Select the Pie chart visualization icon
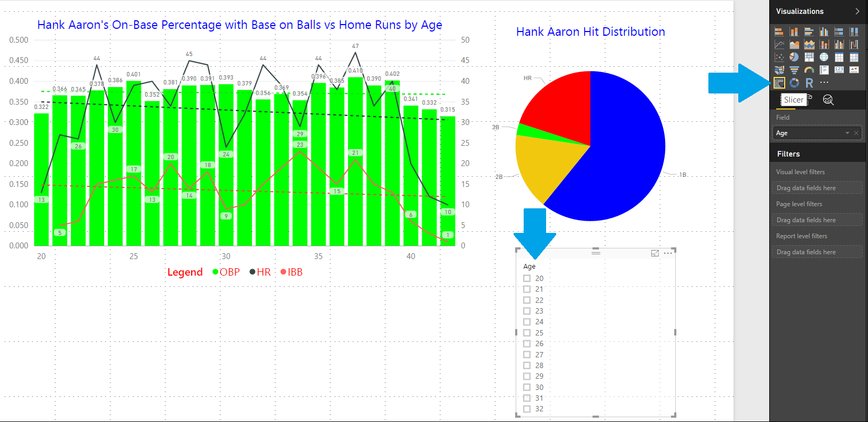Image resolution: width=868 pixels, height=422 pixels. pyautogui.click(x=794, y=57)
